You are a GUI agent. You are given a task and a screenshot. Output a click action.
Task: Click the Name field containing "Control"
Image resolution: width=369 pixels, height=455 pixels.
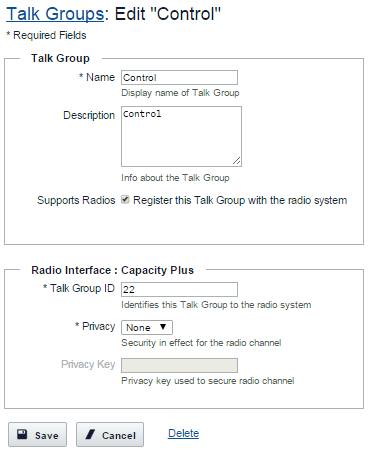point(179,77)
